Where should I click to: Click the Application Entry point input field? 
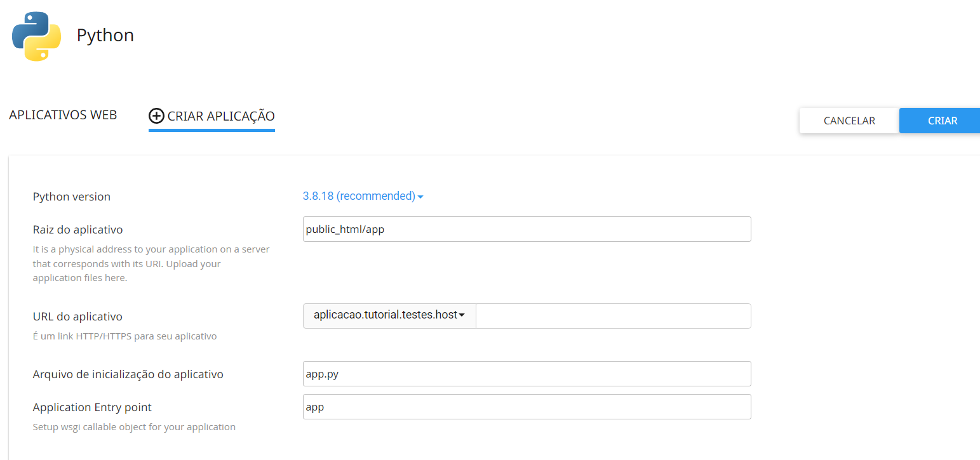tap(527, 407)
